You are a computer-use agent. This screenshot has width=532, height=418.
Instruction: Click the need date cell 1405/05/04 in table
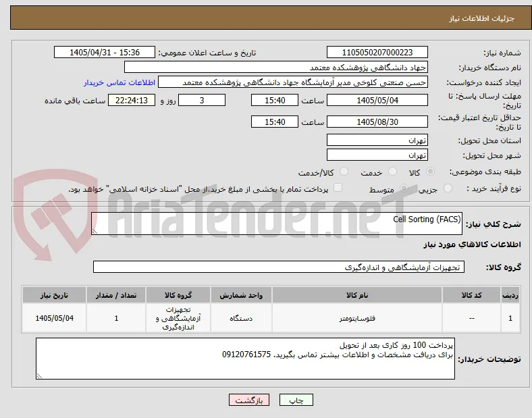[54, 318]
